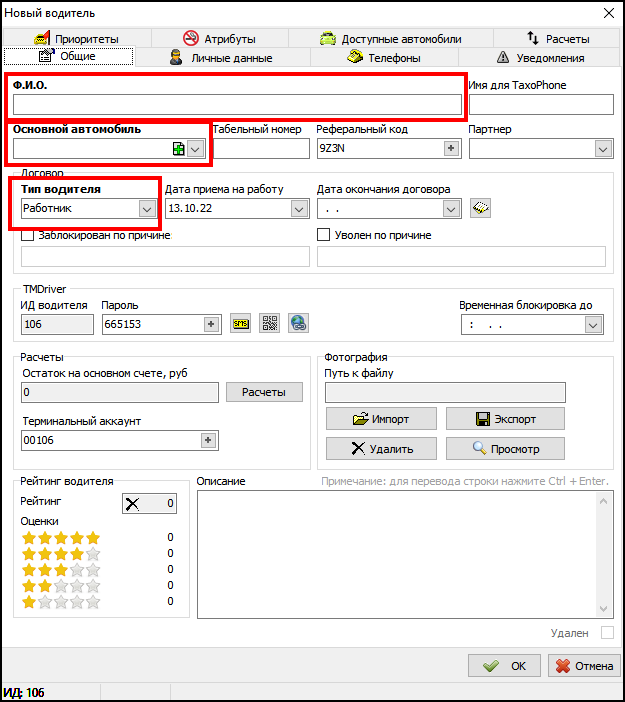Show the QR code icon for TMDriver
The image size is (625, 702).
click(x=269, y=323)
